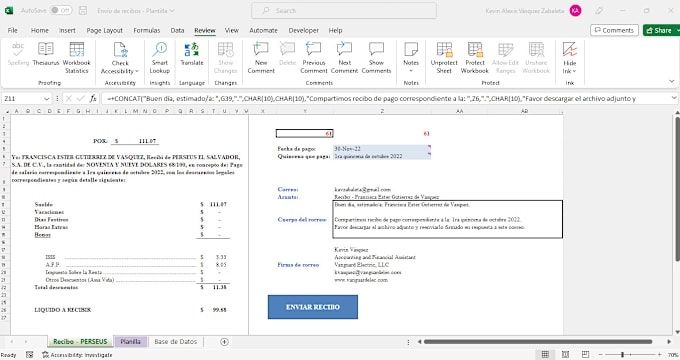Open the File menu
The width and height of the screenshot is (680, 360).
13,30
